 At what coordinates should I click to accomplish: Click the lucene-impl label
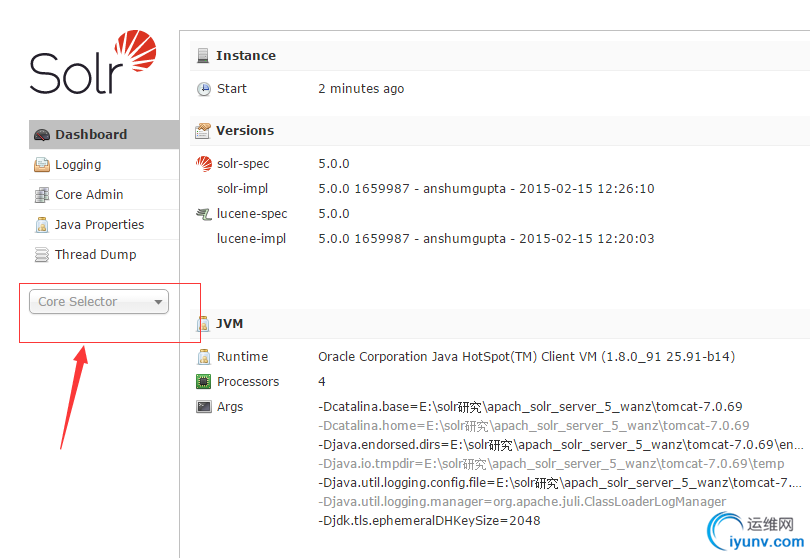(x=251, y=239)
